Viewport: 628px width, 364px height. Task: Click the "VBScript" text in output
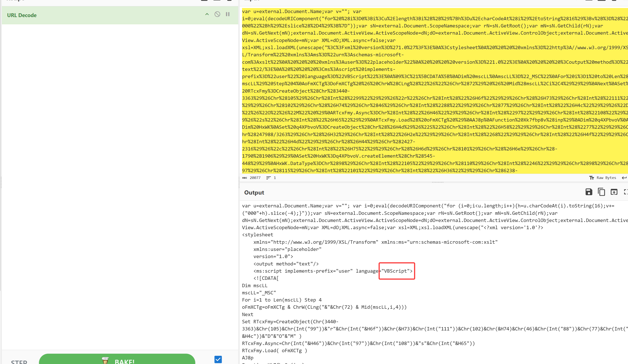pyautogui.click(x=395, y=271)
